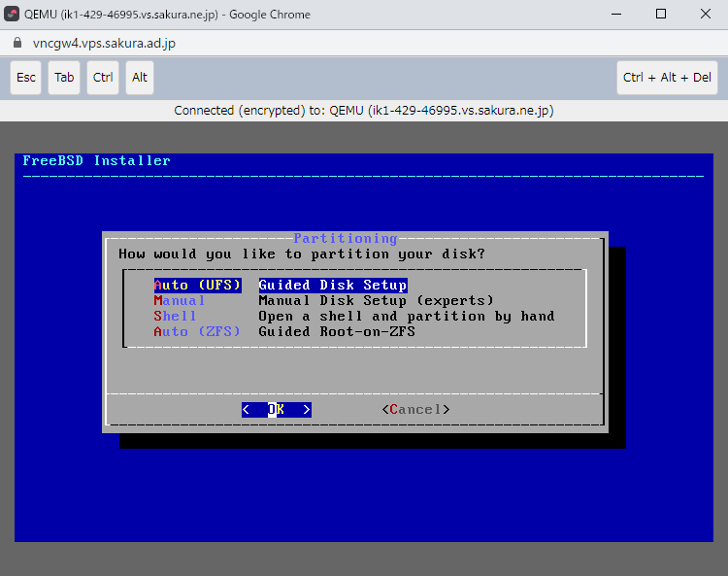Toggle the Ctrl modifier button
The width and height of the screenshot is (728, 576).
pos(102,78)
